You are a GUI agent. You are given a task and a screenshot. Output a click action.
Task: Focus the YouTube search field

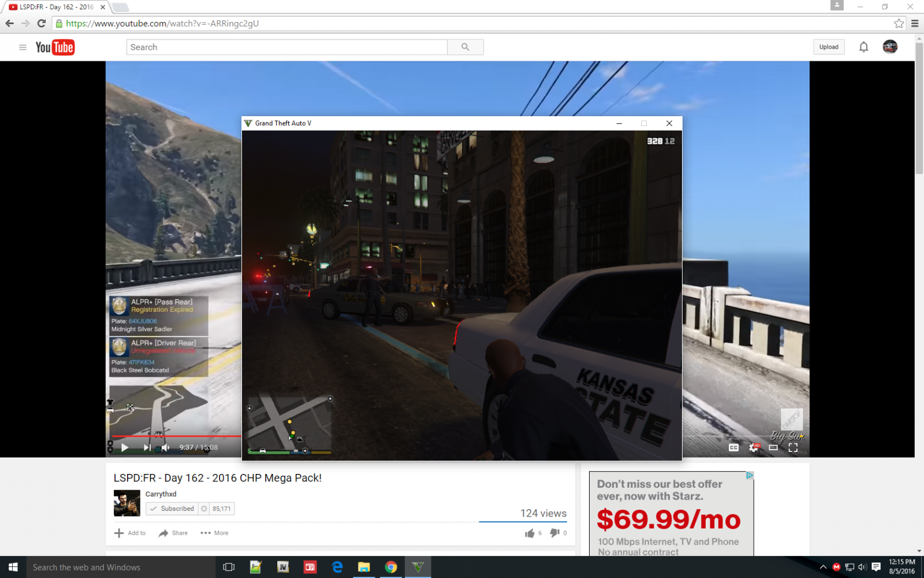click(x=286, y=47)
